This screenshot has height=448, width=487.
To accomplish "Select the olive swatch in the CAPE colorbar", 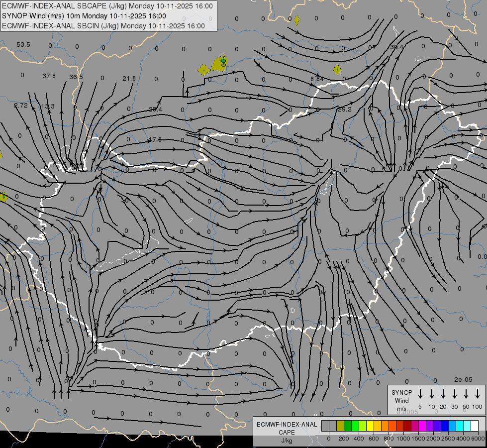I will 340,426.
